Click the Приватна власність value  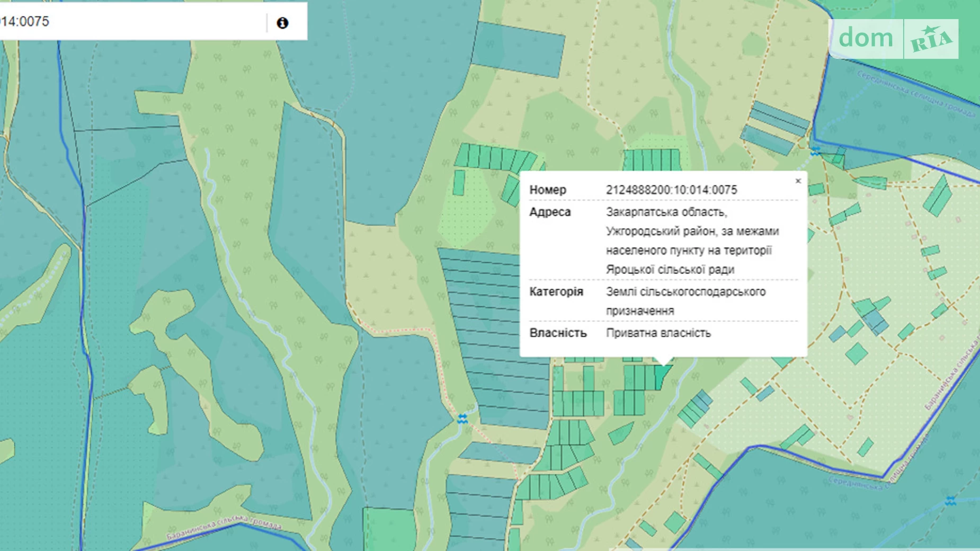click(658, 333)
